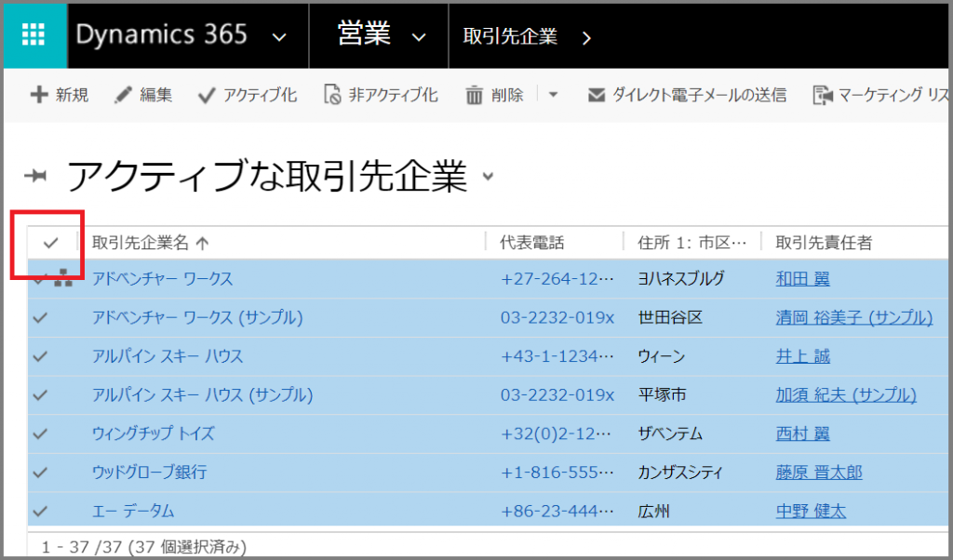Open contact link 和田 翼

[x=802, y=279]
